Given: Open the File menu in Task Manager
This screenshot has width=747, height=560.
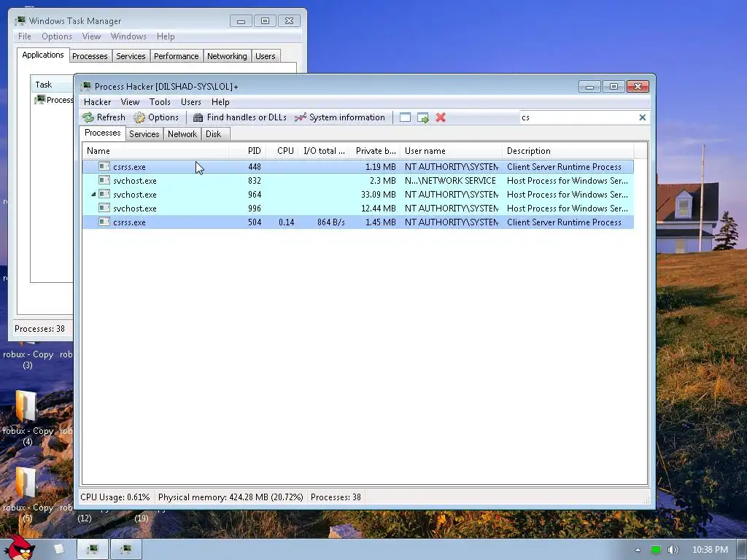Looking at the screenshot, I should (x=24, y=36).
